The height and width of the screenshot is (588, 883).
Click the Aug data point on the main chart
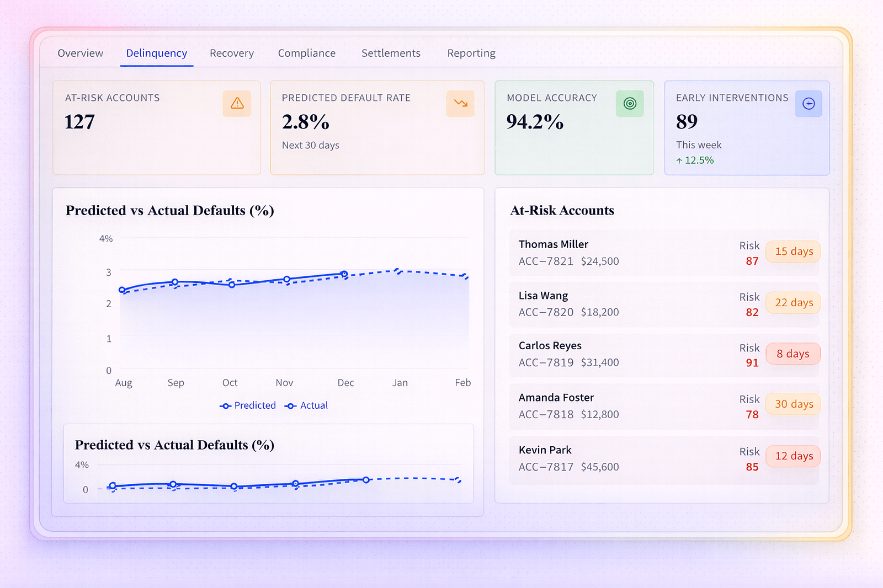(x=123, y=290)
